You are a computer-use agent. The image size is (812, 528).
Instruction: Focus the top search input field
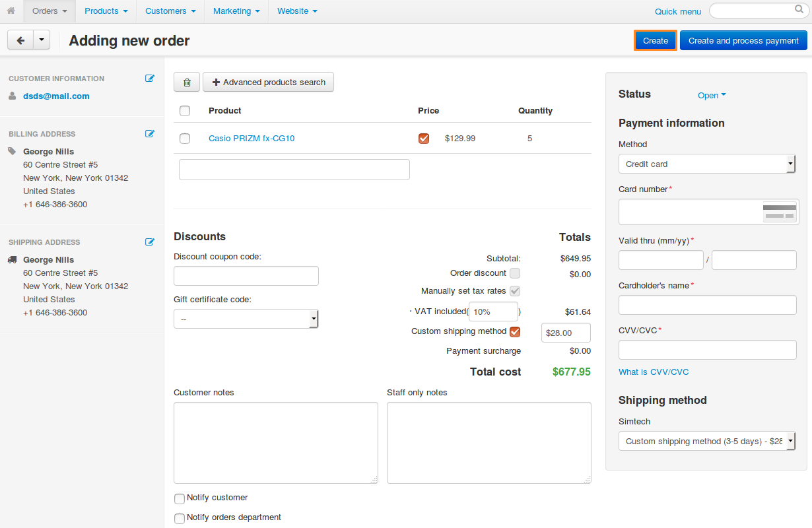[751, 11]
